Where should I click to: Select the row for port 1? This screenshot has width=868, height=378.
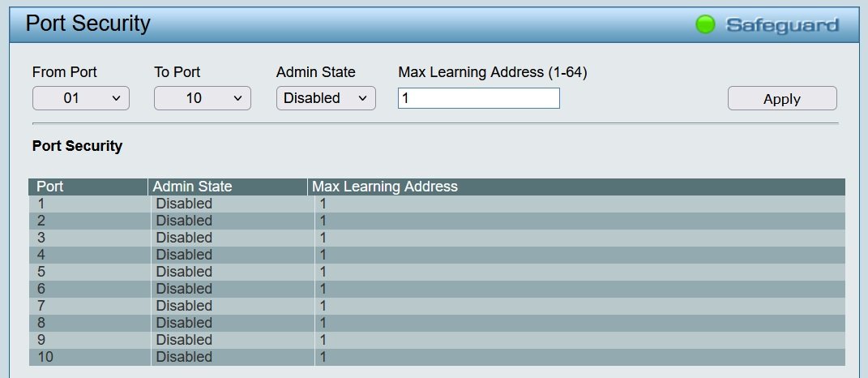point(438,204)
